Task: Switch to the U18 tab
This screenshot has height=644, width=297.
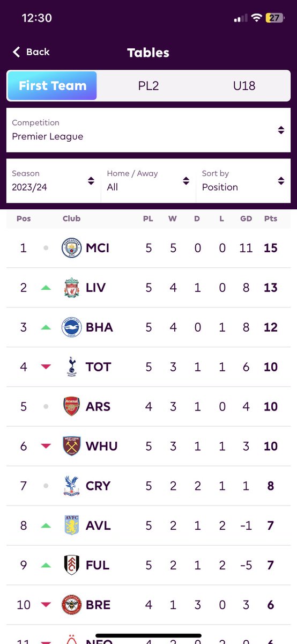Action: (x=244, y=86)
